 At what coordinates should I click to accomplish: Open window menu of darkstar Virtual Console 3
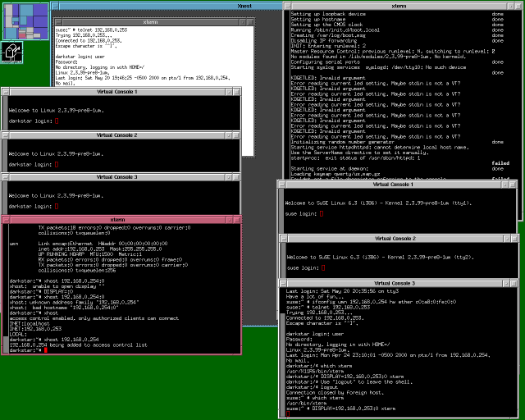(x=5, y=177)
